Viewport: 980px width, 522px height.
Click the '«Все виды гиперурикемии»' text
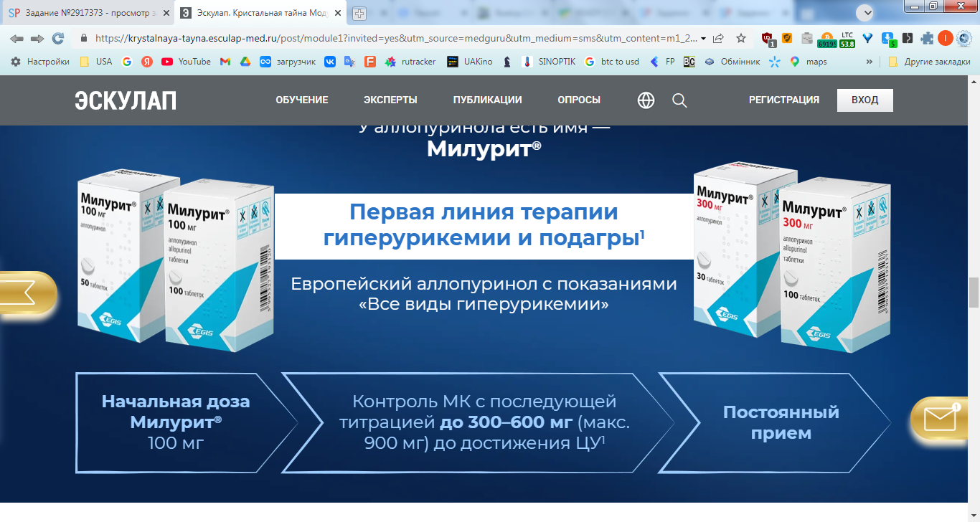click(484, 305)
